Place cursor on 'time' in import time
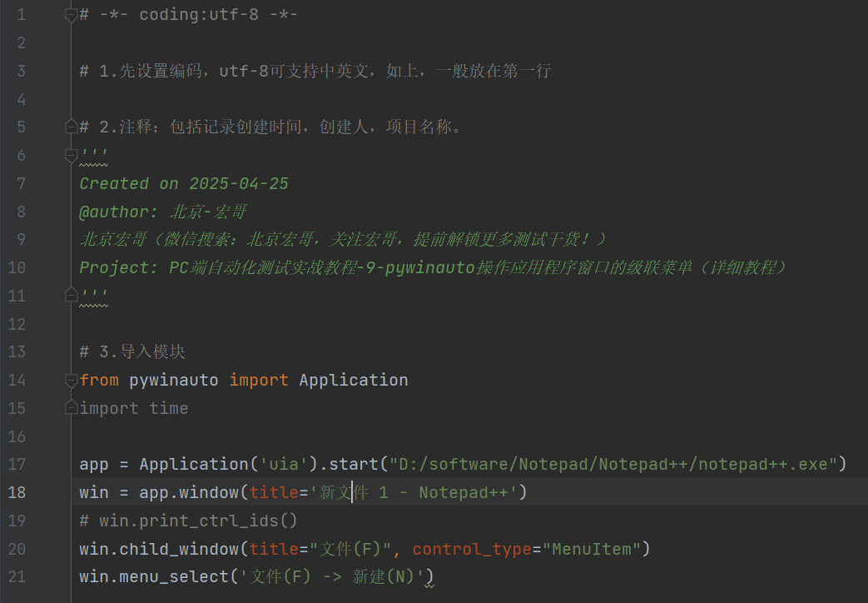This screenshot has height=603, width=868. (169, 408)
